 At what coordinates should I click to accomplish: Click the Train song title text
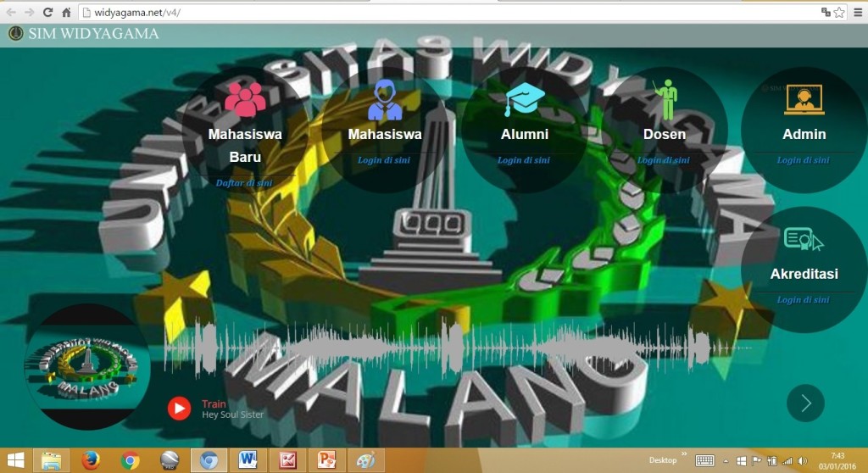pos(214,403)
